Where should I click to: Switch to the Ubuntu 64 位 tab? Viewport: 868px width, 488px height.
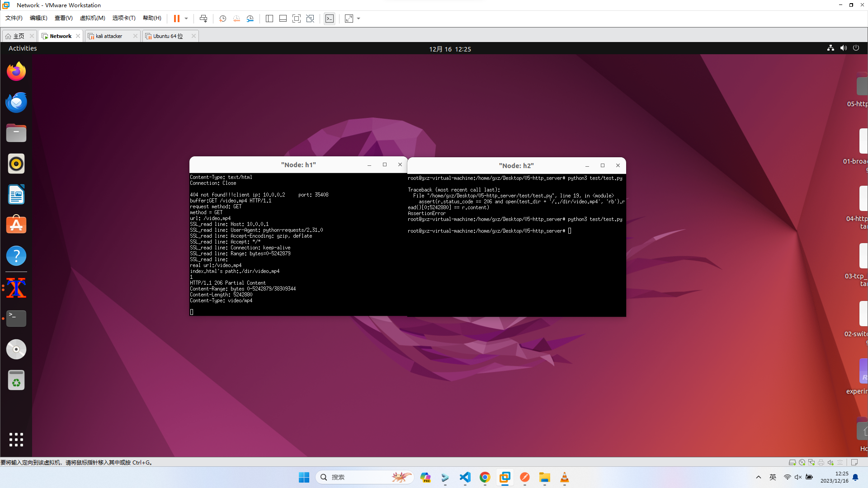click(x=168, y=36)
